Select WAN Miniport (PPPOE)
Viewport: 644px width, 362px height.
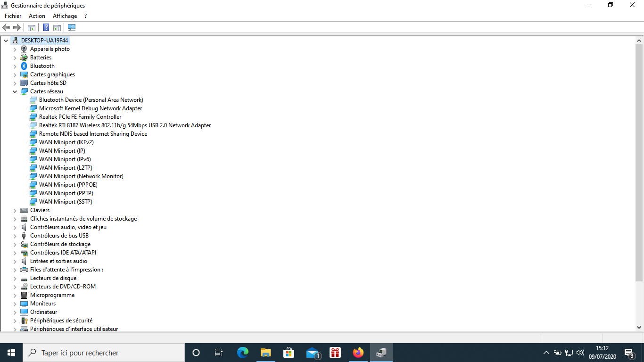pos(68,185)
